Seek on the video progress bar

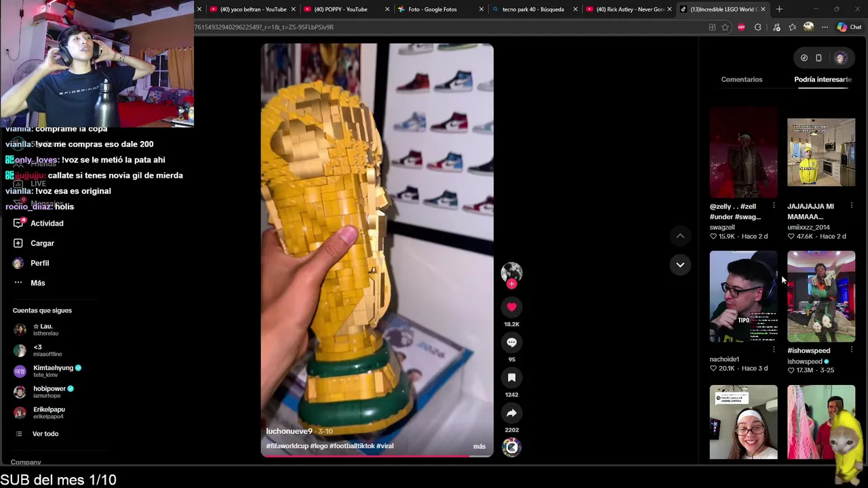[x=377, y=455]
